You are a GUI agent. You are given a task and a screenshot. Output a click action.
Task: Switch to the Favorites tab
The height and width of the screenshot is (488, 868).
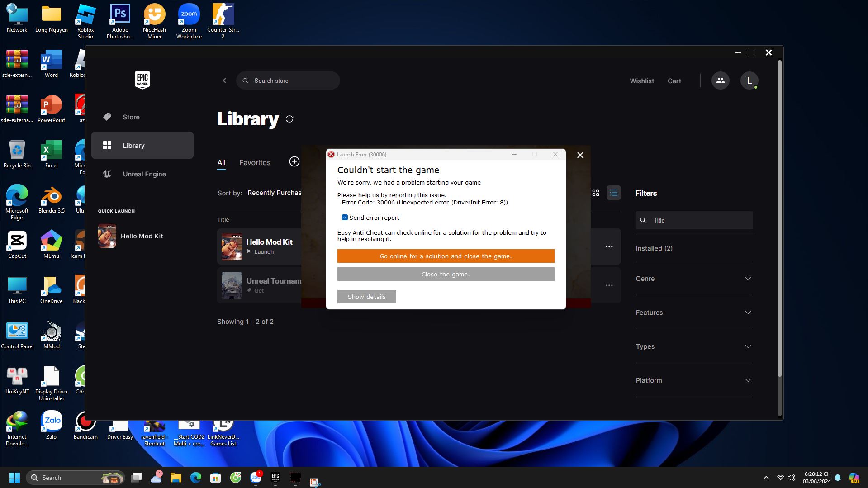tap(255, 162)
